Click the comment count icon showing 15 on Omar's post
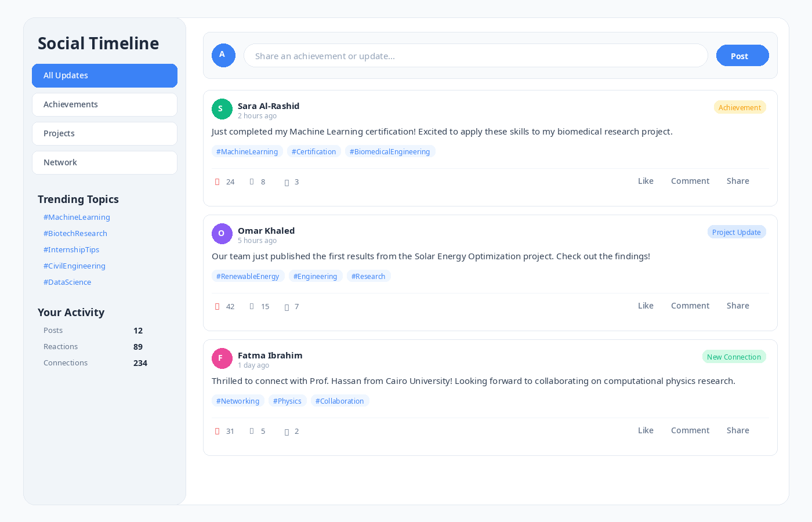Image resolution: width=812 pixels, height=522 pixels. 252,306
